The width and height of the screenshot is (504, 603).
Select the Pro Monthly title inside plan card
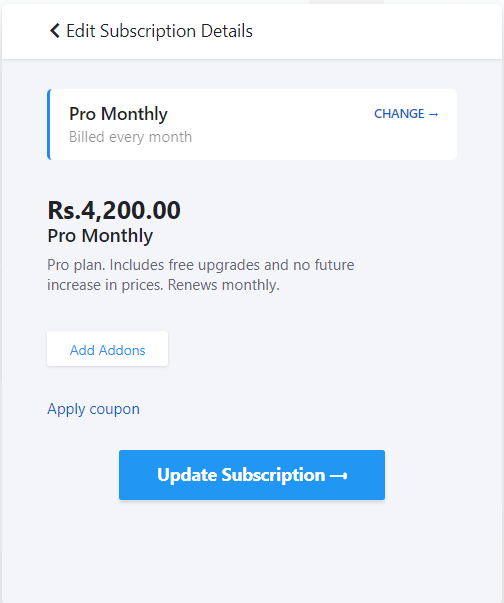click(118, 114)
